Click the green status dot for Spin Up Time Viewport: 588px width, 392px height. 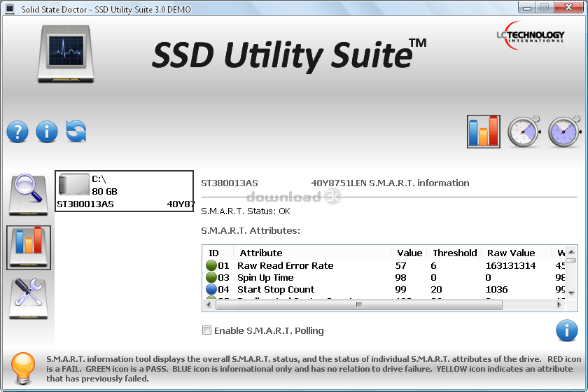tap(211, 277)
